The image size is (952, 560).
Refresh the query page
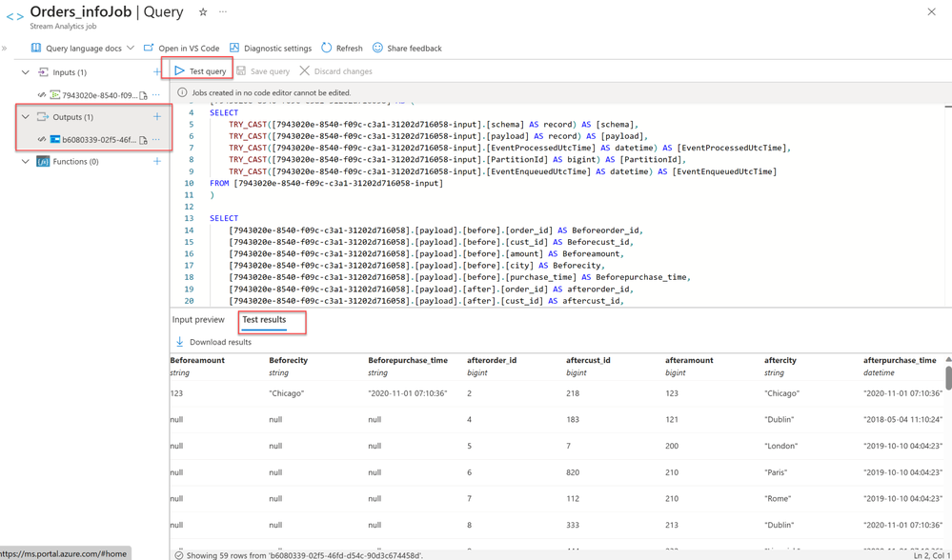point(342,48)
